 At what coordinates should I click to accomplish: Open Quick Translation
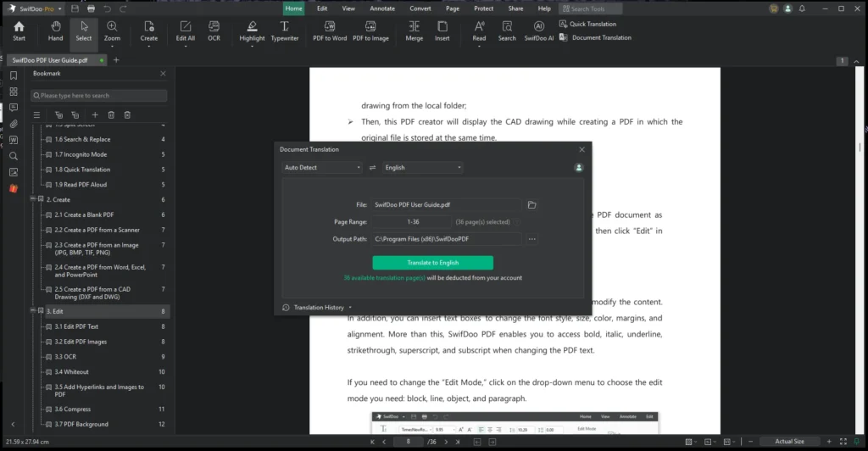(587, 24)
